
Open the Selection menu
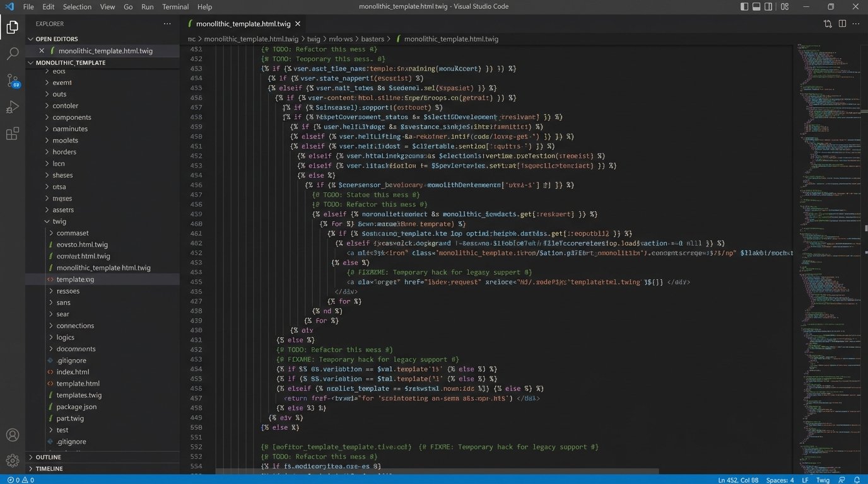click(x=77, y=7)
